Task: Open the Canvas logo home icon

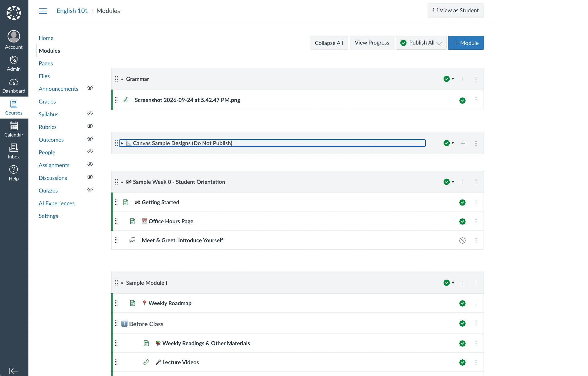Action: pos(14,13)
